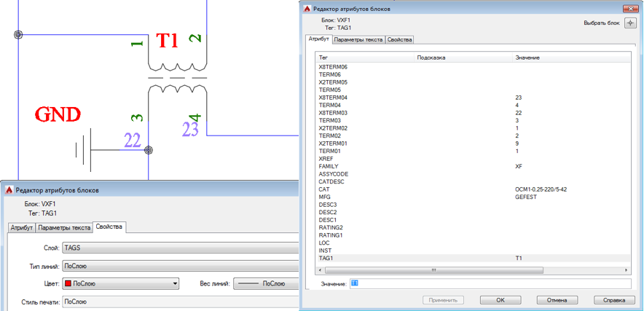Open the Тип линий dropdown

tap(180, 266)
